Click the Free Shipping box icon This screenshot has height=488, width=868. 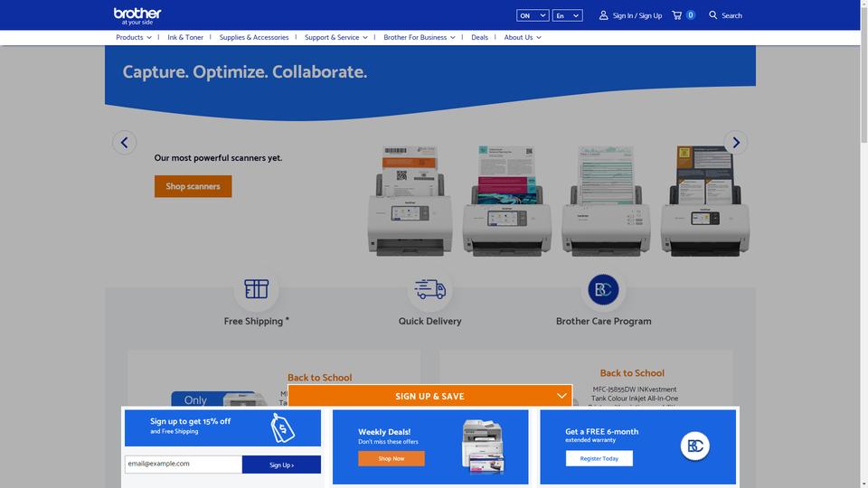click(x=256, y=289)
